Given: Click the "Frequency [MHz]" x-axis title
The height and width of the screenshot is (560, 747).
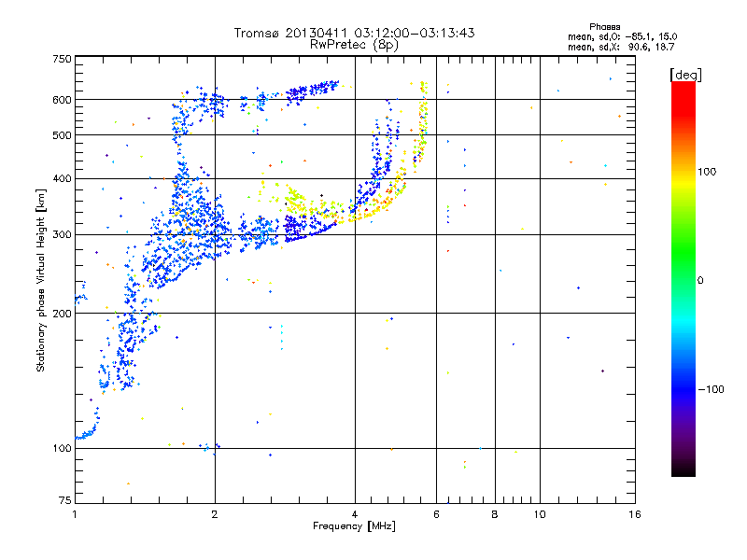Looking at the screenshot, I should 354,525.
